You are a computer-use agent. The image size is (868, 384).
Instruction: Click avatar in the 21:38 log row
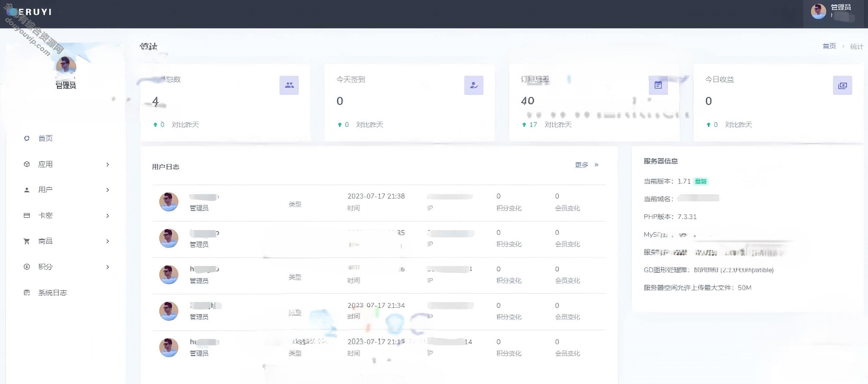[x=168, y=202]
